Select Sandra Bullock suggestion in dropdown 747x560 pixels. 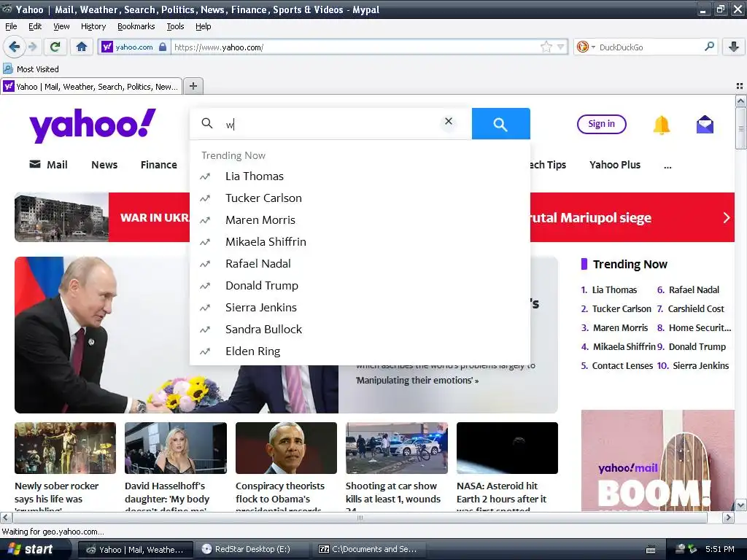coord(360,330)
